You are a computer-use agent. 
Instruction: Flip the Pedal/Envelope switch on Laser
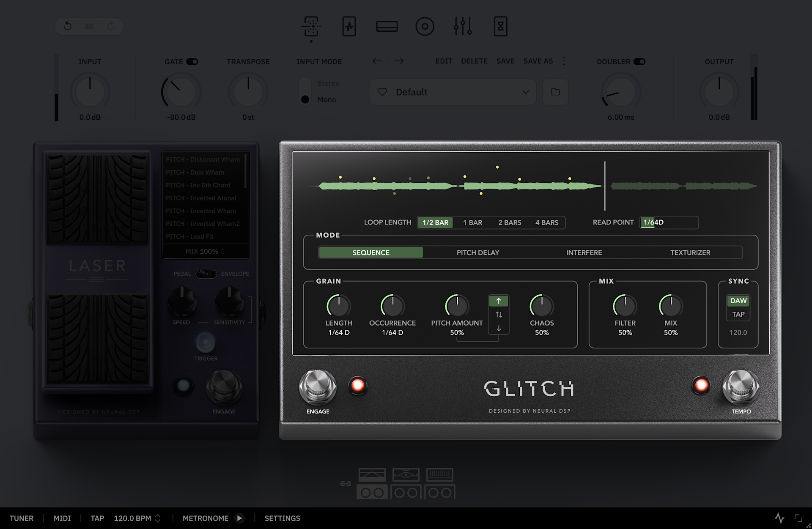206,274
